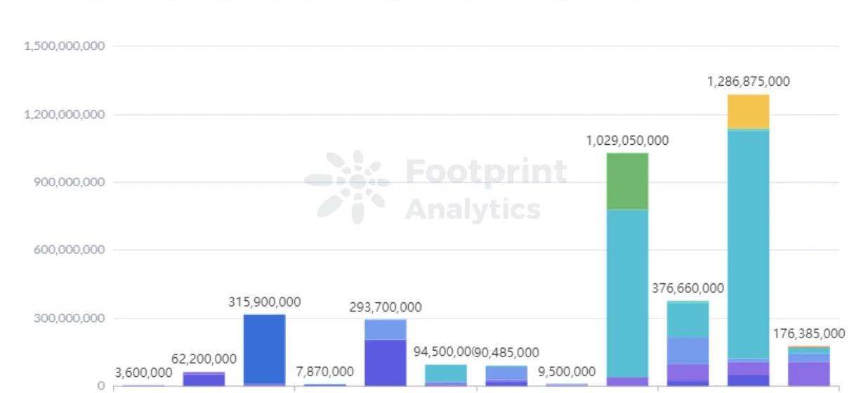Screen dimensions: 868x393
Task: Click the Footprint Analytics flower logo watermark
Action: point(348,186)
